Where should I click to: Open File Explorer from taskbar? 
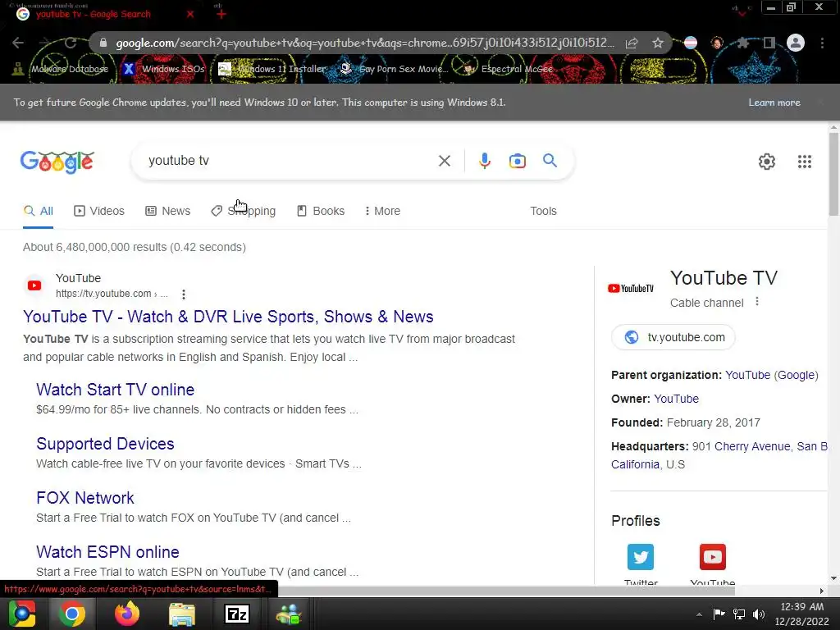pos(182,614)
